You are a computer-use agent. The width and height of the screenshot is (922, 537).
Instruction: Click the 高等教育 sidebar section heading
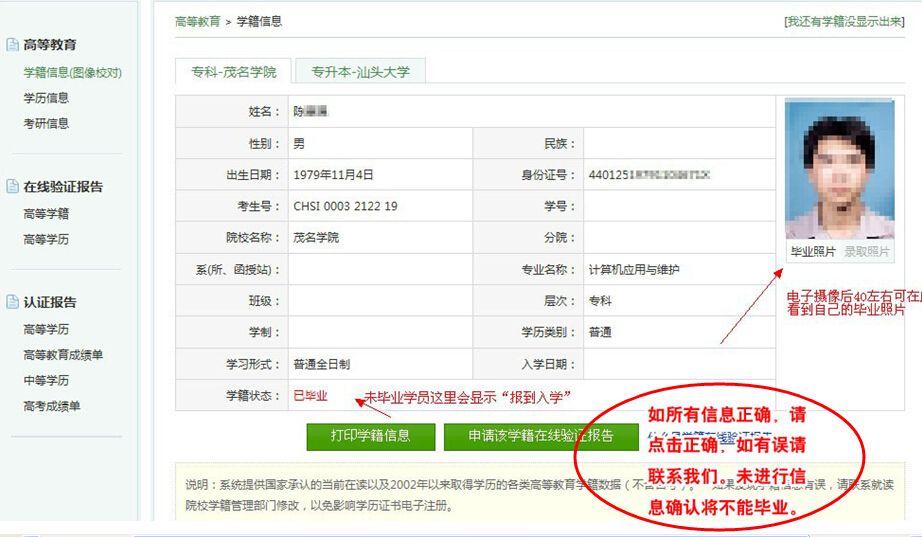(x=50, y=45)
